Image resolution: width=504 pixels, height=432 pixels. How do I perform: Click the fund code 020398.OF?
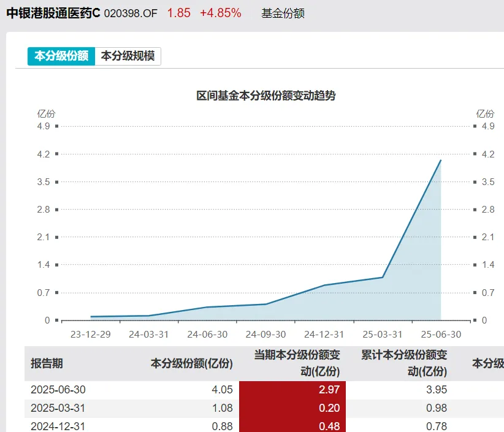(131, 13)
